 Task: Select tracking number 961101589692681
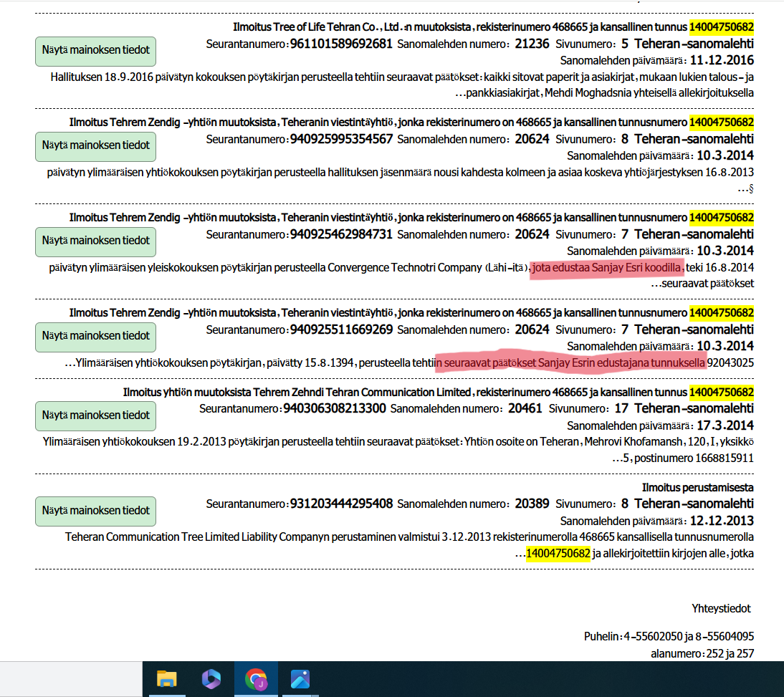click(342, 44)
